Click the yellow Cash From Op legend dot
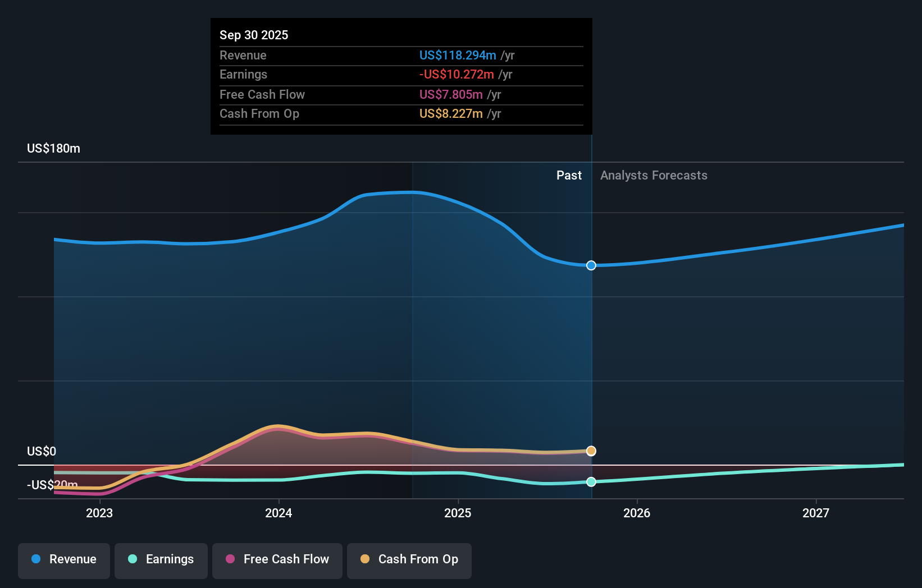Viewport: 922px width, 588px height. coord(365,559)
